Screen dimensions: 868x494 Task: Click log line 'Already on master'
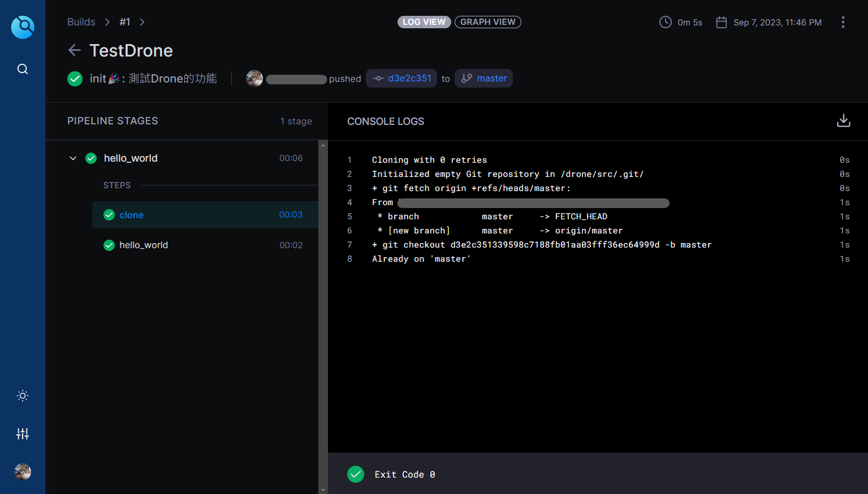click(421, 259)
